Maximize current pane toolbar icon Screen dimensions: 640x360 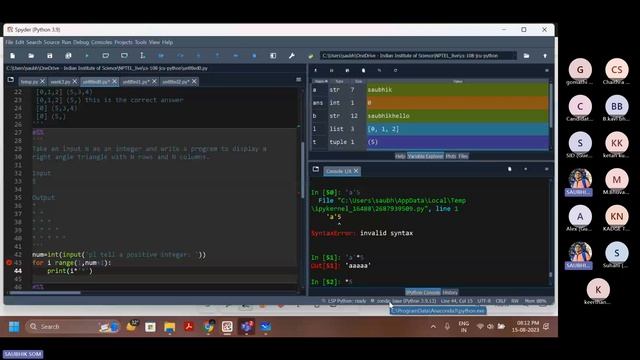click(273, 56)
